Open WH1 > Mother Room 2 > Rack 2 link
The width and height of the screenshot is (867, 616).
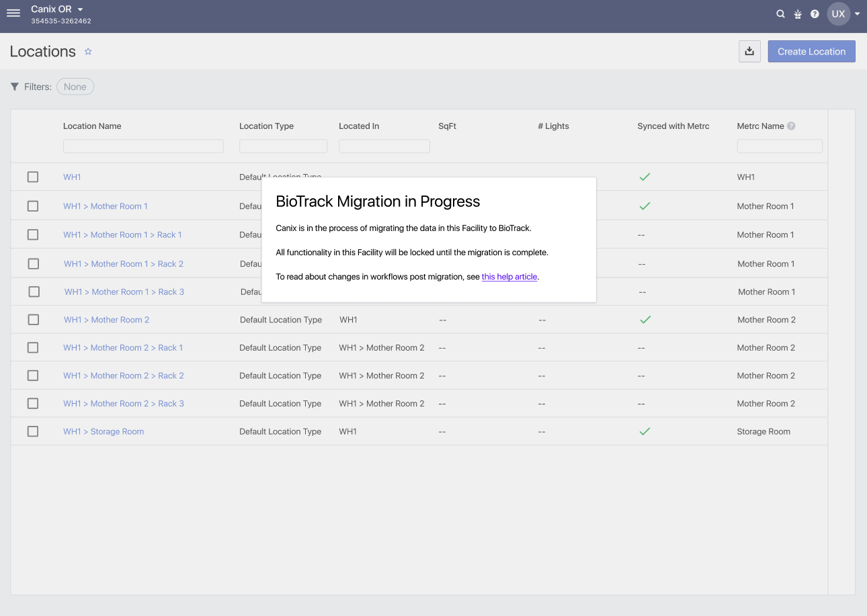click(x=124, y=376)
